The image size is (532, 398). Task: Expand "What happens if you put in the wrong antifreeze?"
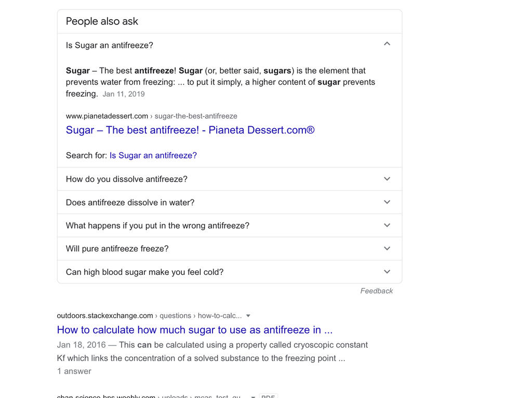[157, 225]
